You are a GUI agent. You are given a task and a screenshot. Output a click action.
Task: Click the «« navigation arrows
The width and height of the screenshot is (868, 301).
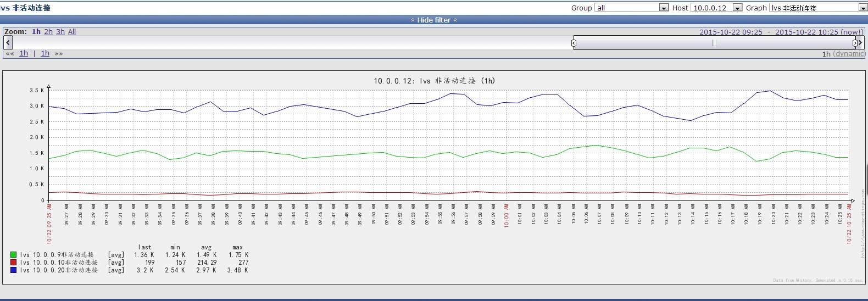[x=10, y=54]
